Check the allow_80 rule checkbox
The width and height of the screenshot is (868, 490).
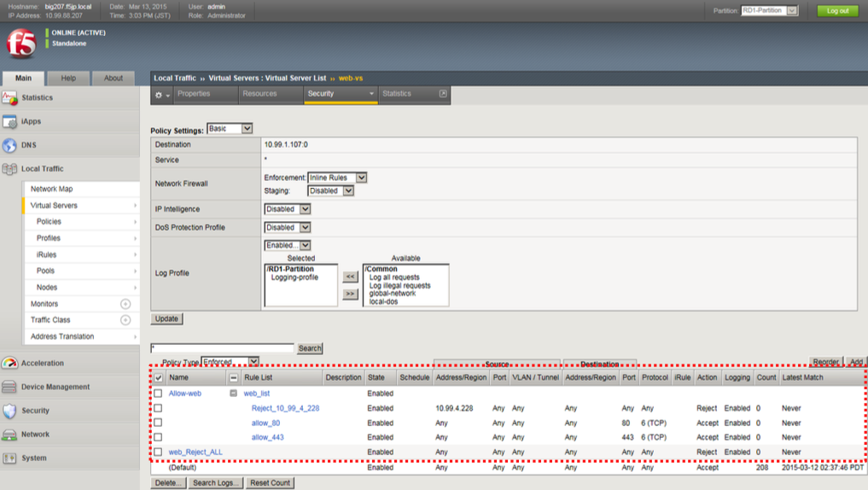point(158,423)
